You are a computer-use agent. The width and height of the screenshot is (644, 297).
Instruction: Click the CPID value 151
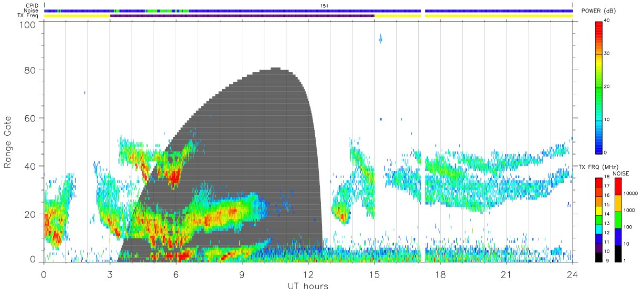325,6
